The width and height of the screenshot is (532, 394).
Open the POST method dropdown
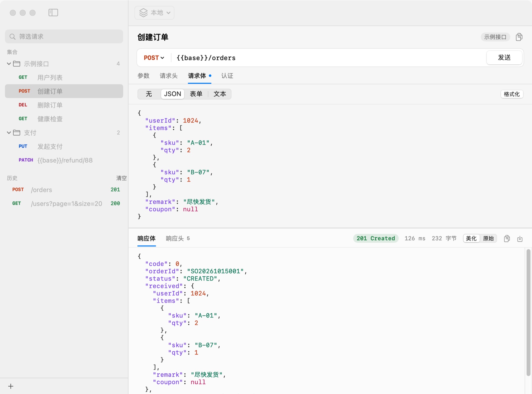(154, 58)
